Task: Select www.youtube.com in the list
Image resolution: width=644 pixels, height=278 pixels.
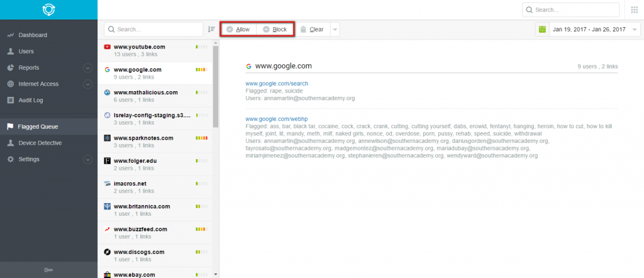Action: pyautogui.click(x=155, y=50)
